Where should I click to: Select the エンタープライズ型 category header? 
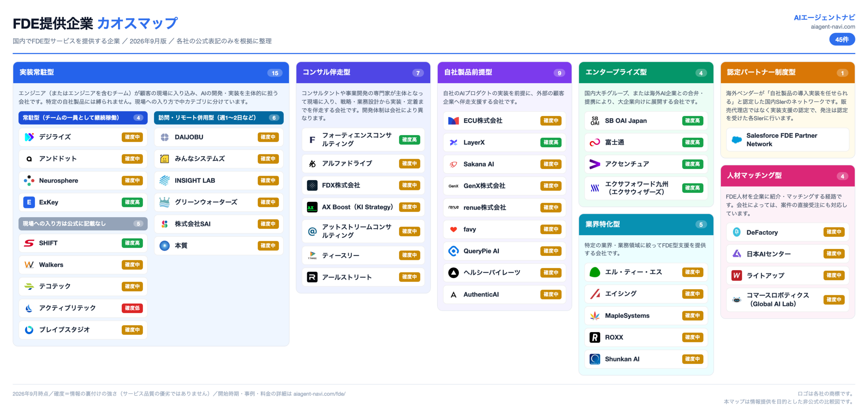pos(646,73)
